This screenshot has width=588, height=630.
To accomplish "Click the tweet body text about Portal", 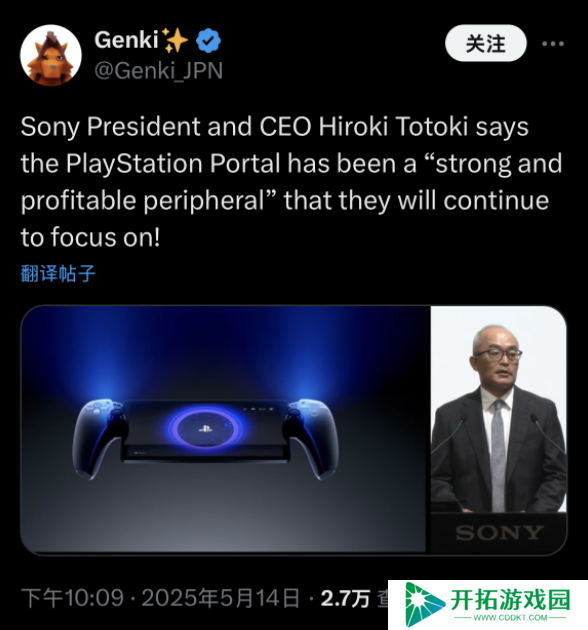I will (x=291, y=182).
